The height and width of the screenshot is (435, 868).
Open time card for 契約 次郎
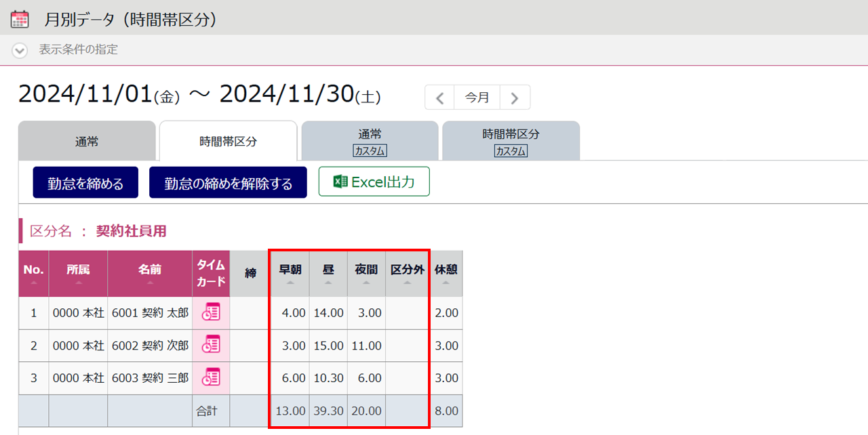tap(211, 344)
